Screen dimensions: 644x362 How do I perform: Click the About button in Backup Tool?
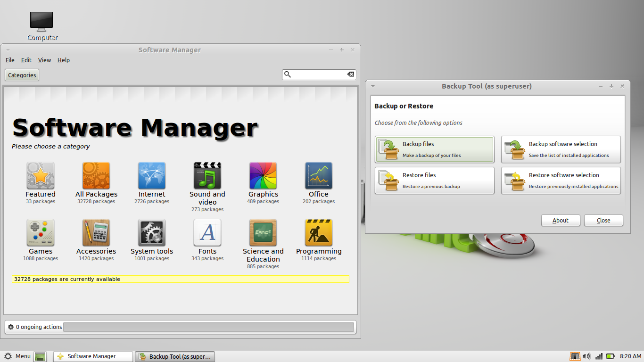(561, 220)
